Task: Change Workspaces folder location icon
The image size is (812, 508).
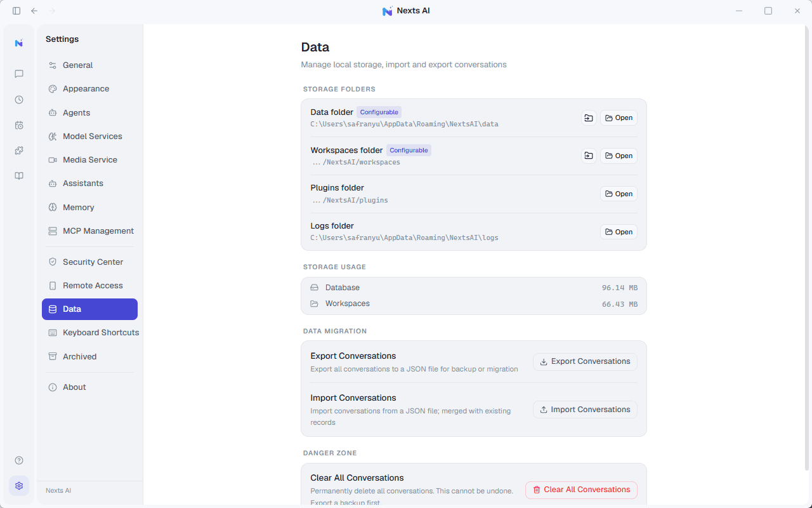Action: [589, 156]
